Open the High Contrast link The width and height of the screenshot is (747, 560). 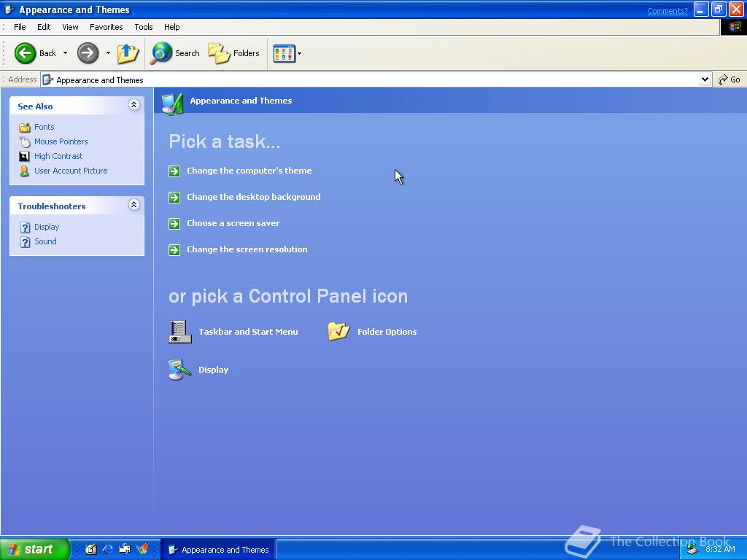(58, 156)
